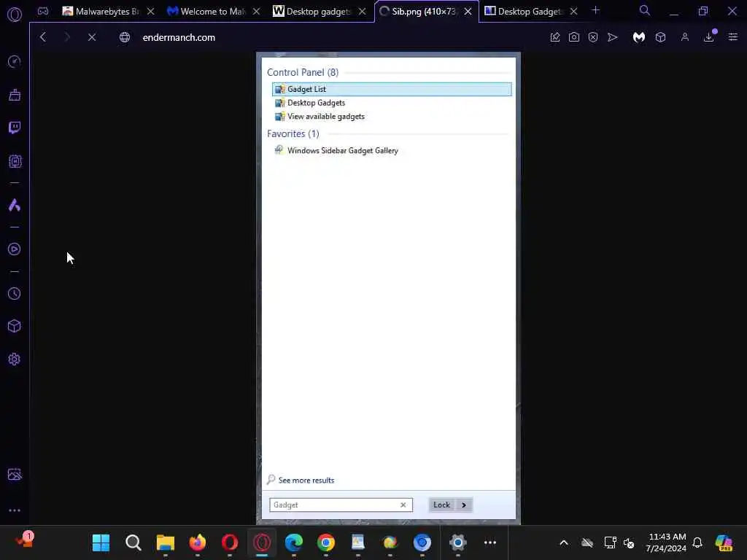Show hidden tray icons chevron
Image resolution: width=747 pixels, height=560 pixels.
click(564, 542)
